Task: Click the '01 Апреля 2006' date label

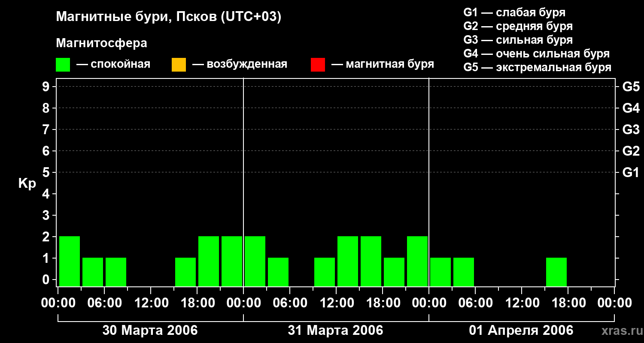Action: click(x=521, y=330)
